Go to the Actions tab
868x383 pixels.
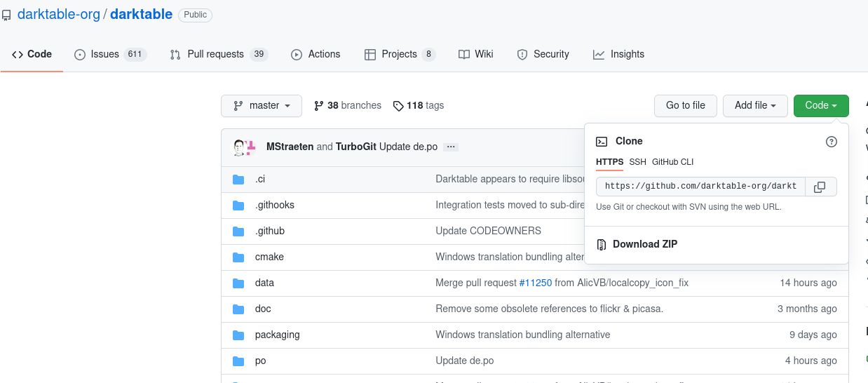tap(316, 55)
